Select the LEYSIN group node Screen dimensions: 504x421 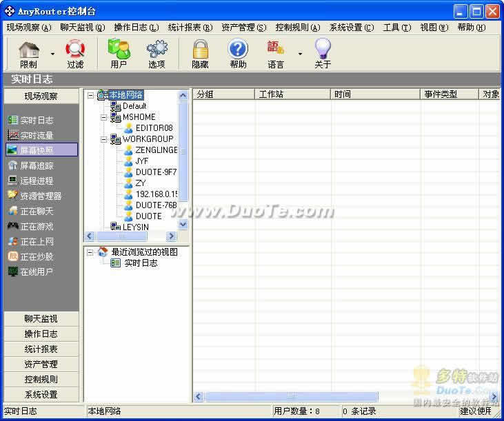(x=135, y=227)
